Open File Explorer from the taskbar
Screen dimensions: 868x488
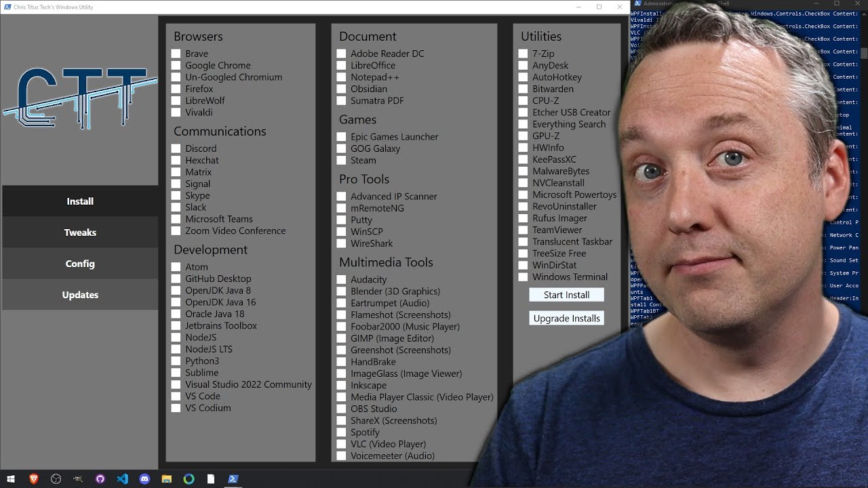[x=167, y=479]
